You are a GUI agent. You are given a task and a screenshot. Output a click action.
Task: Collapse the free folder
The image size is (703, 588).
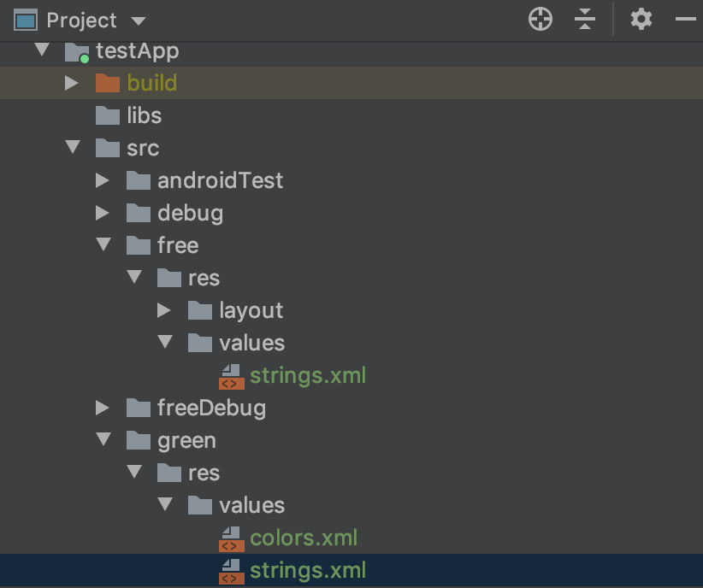click(x=103, y=244)
